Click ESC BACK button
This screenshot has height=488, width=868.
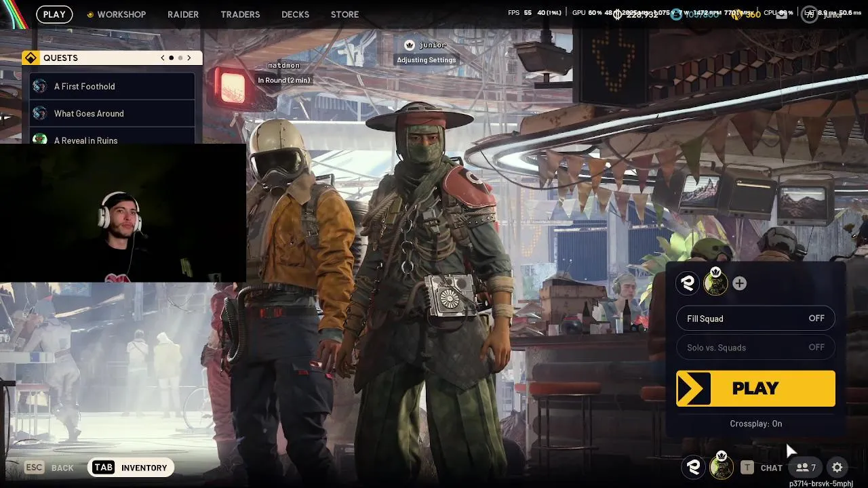click(x=49, y=468)
